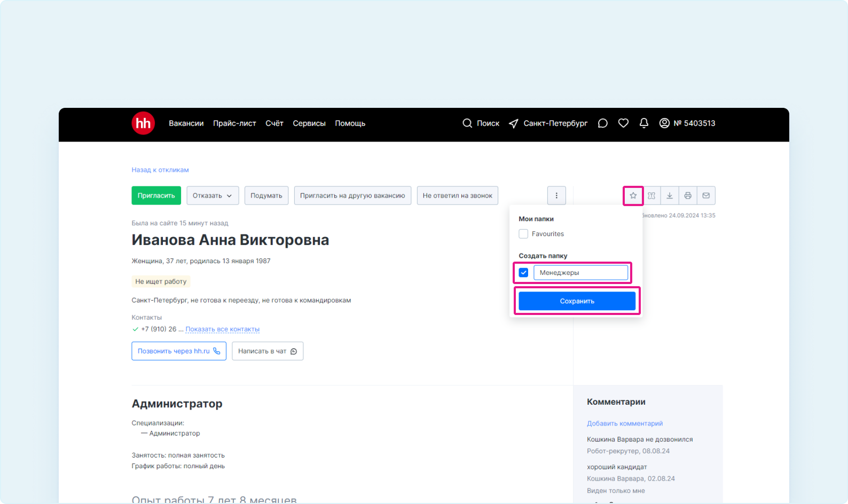
Task: Open Счёт in top navigation
Action: click(274, 123)
